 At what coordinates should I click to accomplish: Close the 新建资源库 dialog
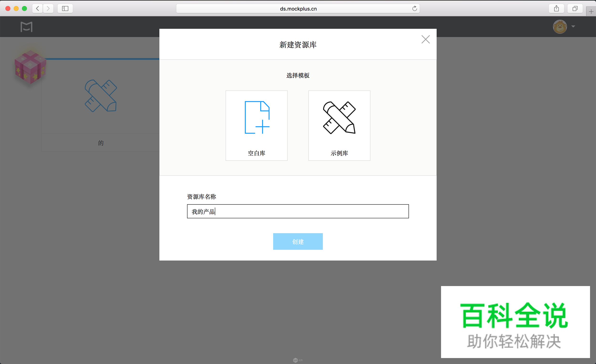click(425, 39)
